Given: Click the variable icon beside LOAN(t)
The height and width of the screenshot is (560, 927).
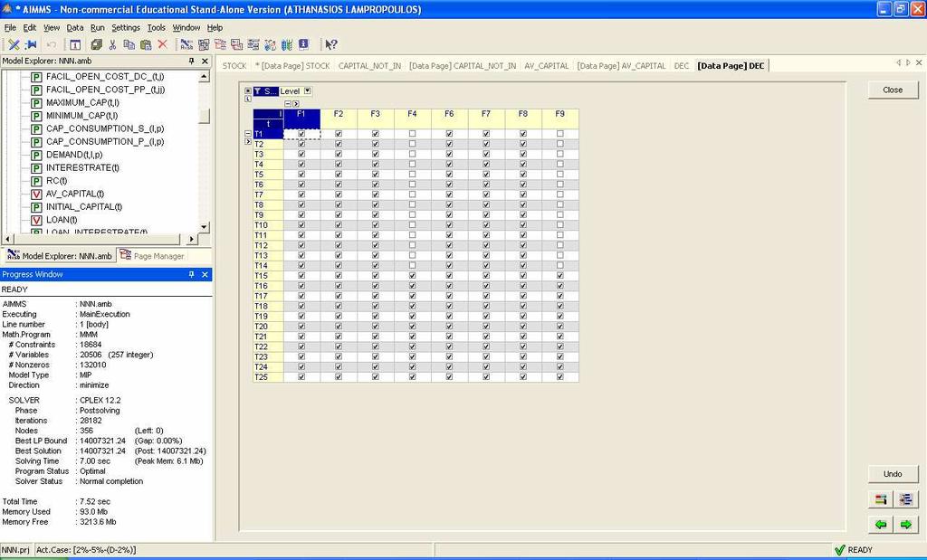Looking at the screenshot, I should [36, 220].
